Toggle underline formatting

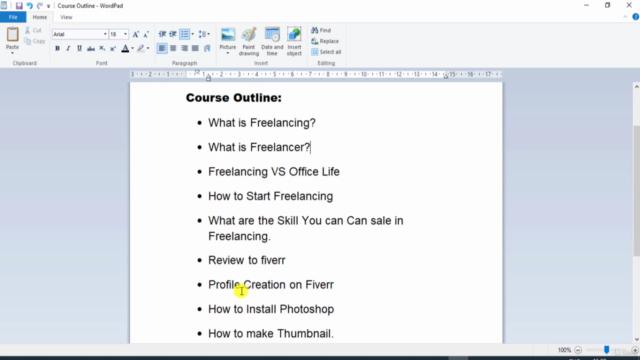pos(79,49)
